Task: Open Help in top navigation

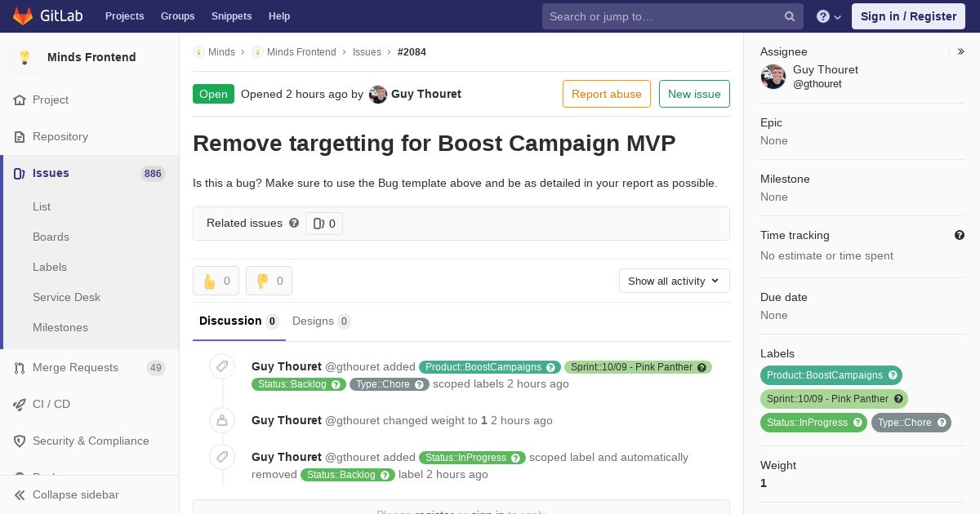Action: point(279,16)
